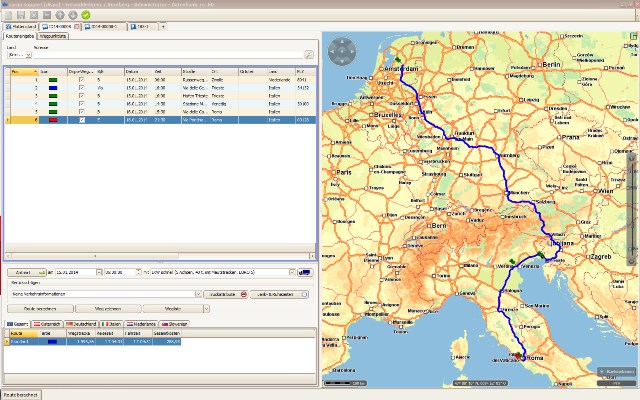Click the New document toolbar icon
Viewport: 640px width, 400px height.
coord(8,16)
